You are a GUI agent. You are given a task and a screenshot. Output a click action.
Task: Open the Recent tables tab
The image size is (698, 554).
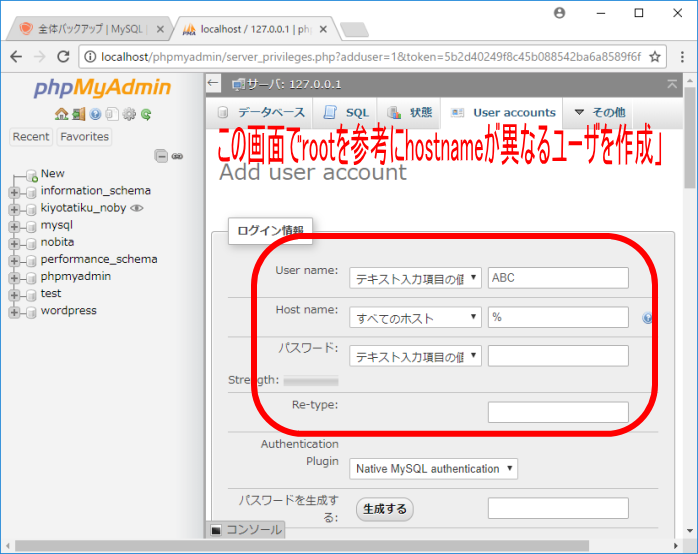point(31,137)
